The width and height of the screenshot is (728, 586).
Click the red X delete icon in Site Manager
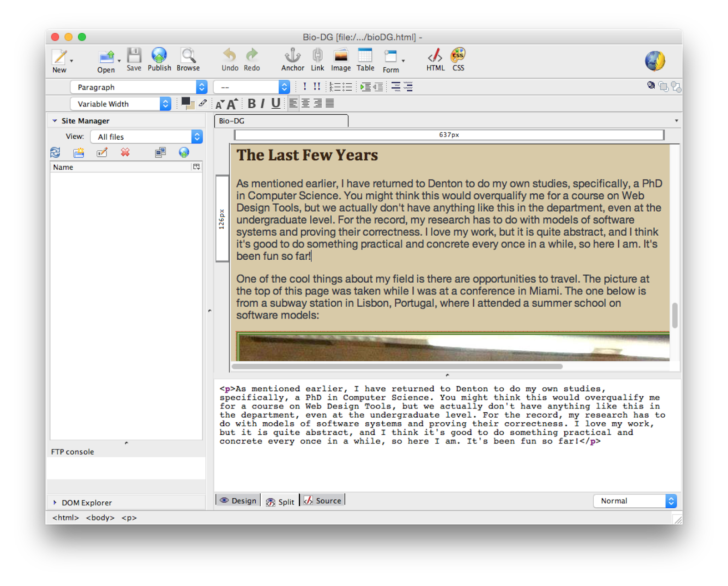pyautogui.click(x=125, y=152)
